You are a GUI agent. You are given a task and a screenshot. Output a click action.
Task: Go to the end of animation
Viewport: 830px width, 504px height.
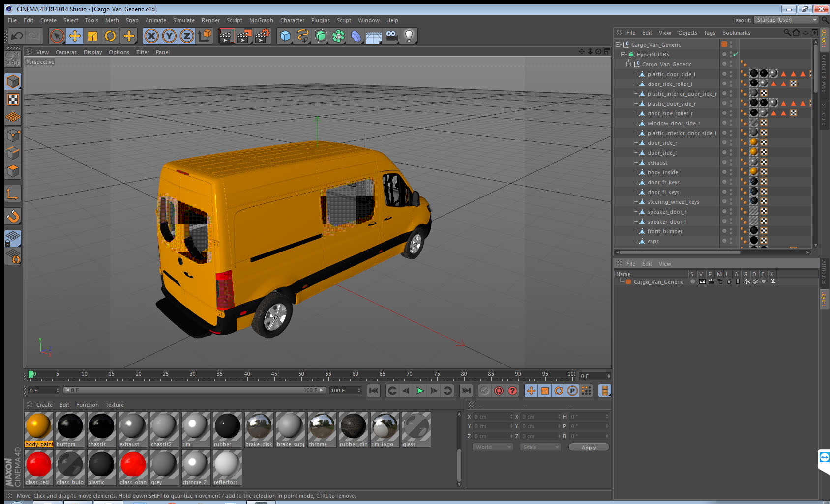466,391
